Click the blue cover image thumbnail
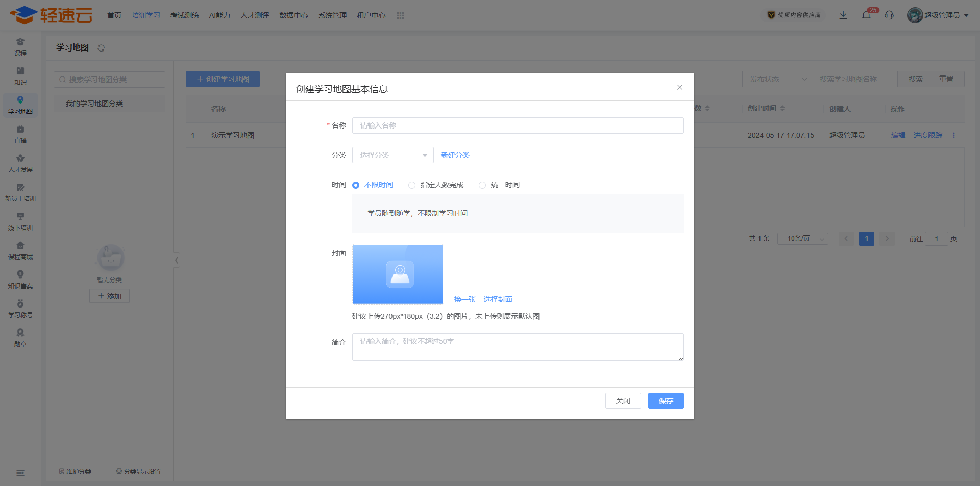Screen dimensions: 980x486 pyautogui.click(x=398, y=274)
